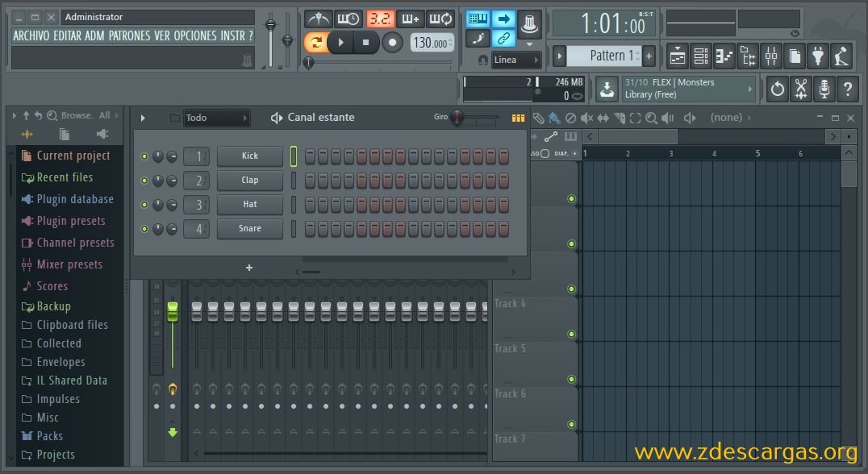Open the help question mark icon
868x474 pixels.
847,89
